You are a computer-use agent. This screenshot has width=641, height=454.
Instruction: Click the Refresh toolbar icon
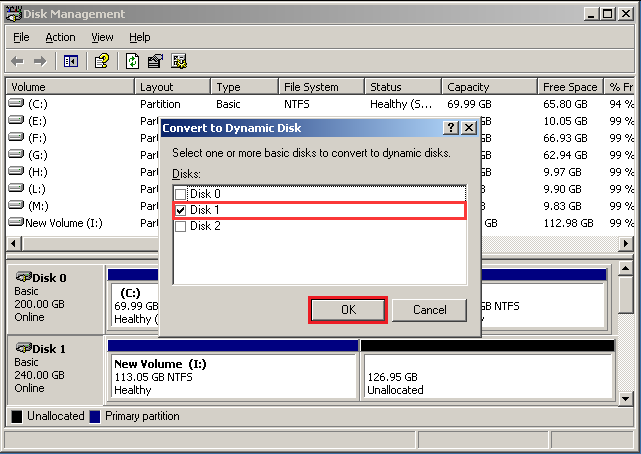(132, 62)
